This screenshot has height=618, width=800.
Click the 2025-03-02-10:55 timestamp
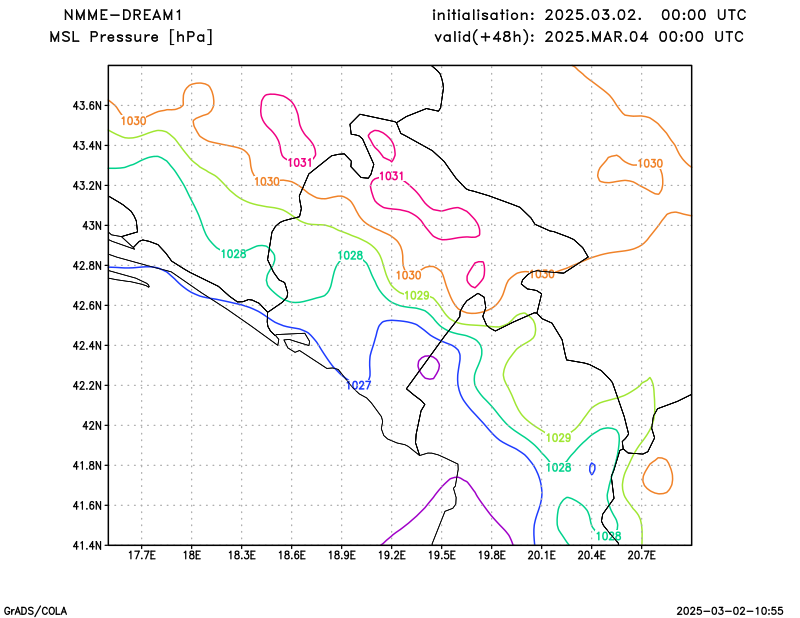(x=730, y=611)
